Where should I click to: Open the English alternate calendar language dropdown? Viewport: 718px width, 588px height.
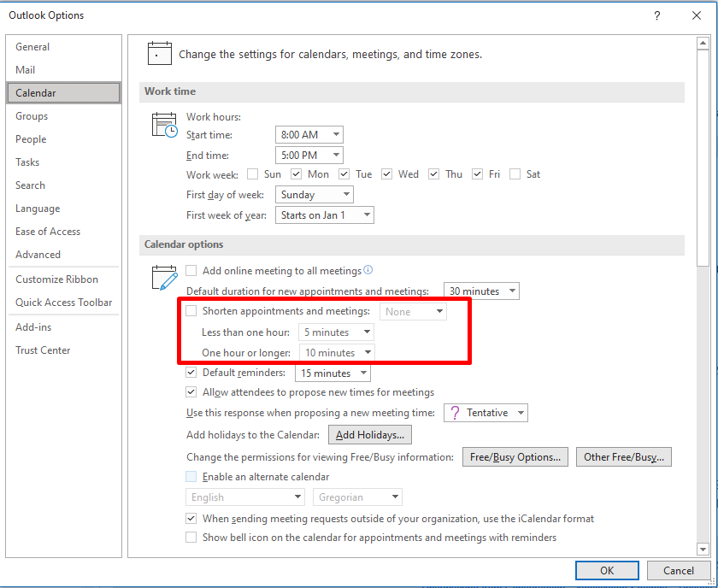click(245, 497)
